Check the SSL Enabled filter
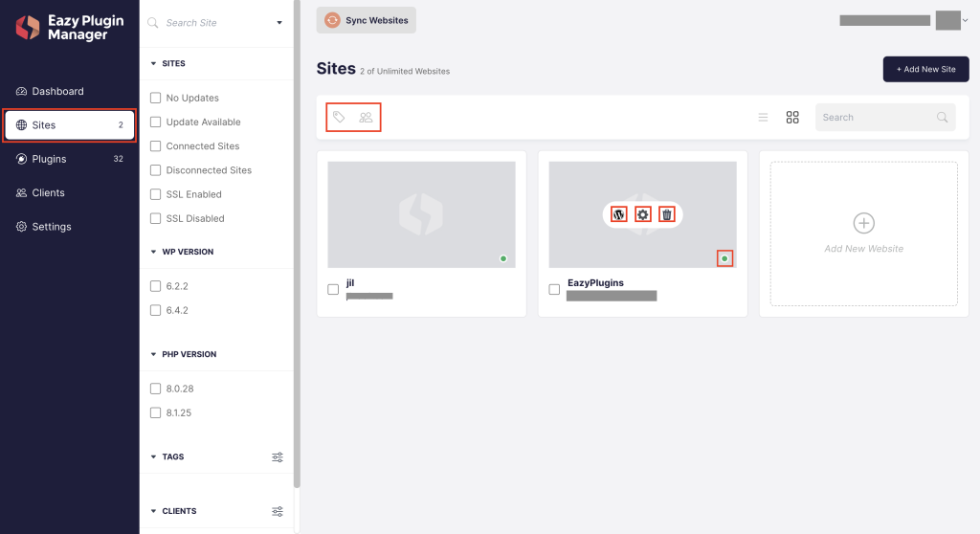Screen dimensions: 980x534 pos(156,194)
